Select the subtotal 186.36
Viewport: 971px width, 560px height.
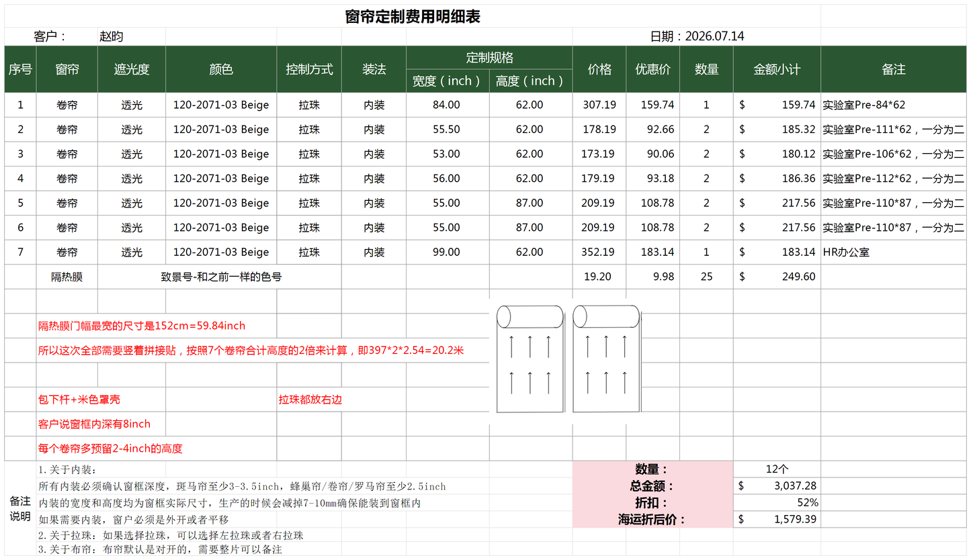click(799, 179)
